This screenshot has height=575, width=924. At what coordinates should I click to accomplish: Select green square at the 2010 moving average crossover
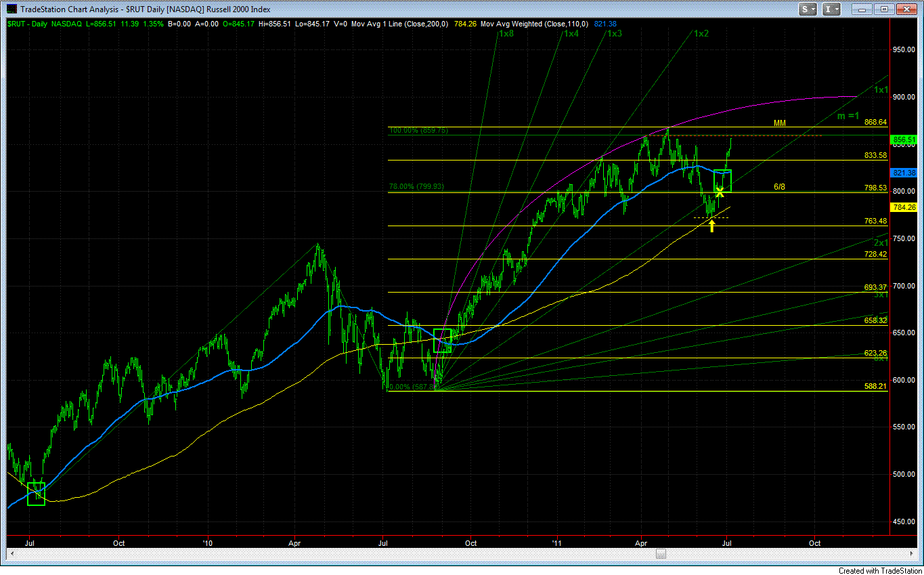(x=442, y=340)
